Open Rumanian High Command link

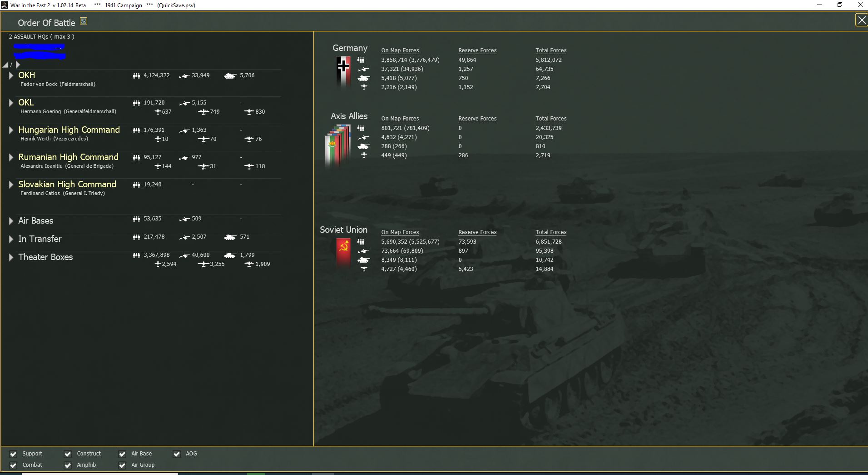click(68, 157)
